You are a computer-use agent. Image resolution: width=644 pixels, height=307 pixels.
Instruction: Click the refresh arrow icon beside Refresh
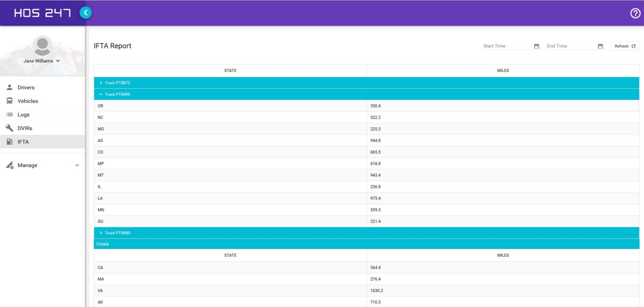click(633, 46)
